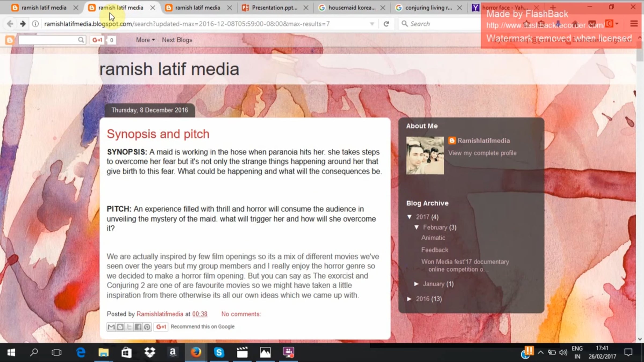Open the Windows Start menu
The height and width of the screenshot is (362, 644).
pos(11,352)
